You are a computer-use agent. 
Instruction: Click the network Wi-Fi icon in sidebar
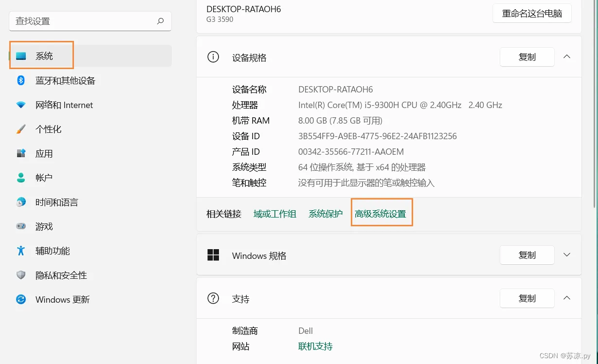(21, 105)
